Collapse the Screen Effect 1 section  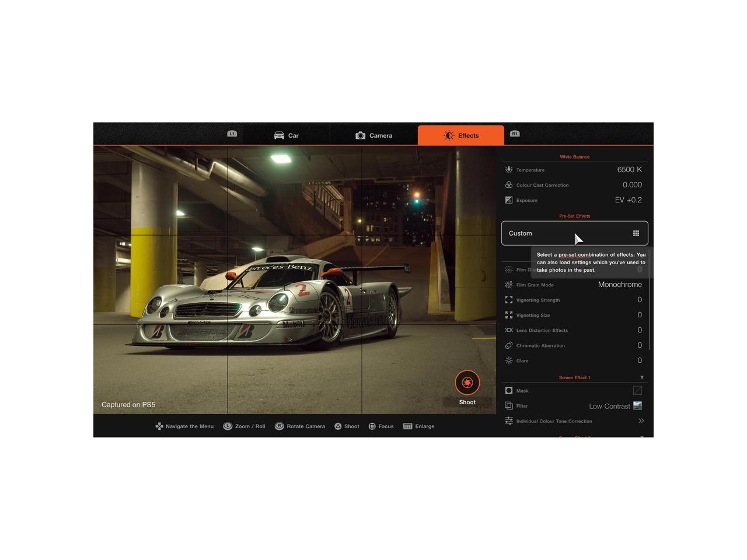tap(641, 377)
